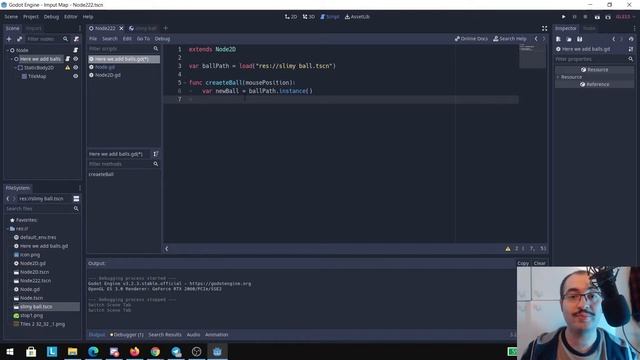Switch to Script workspace
The height and width of the screenshot is (360, 640).
tap(330, 17)
